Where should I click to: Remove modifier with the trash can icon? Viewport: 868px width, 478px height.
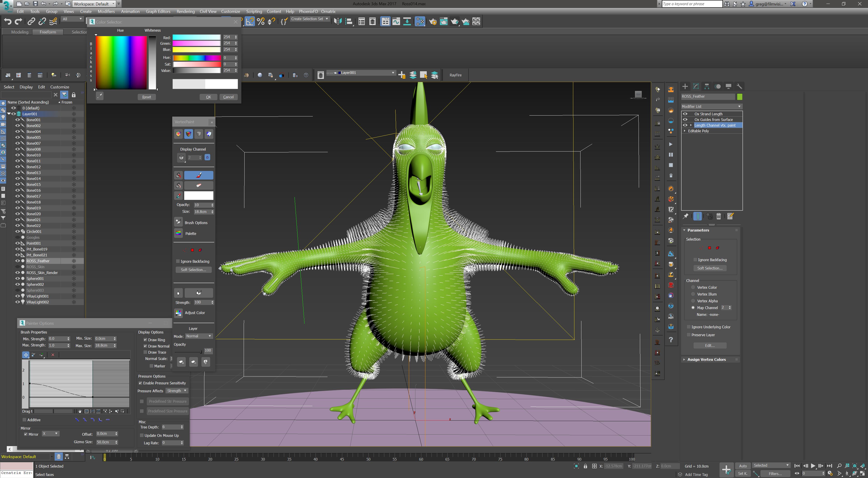point(719,216)
